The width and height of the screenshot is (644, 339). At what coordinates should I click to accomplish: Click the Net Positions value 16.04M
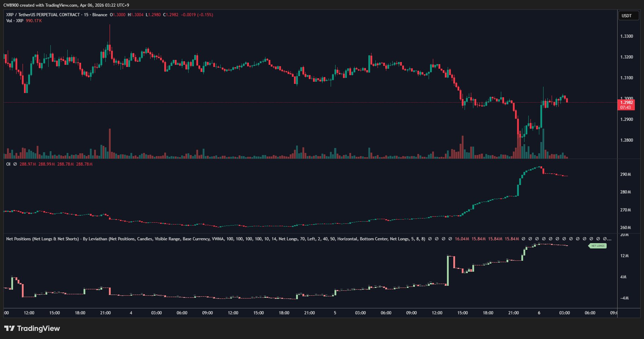pos(462,239)
